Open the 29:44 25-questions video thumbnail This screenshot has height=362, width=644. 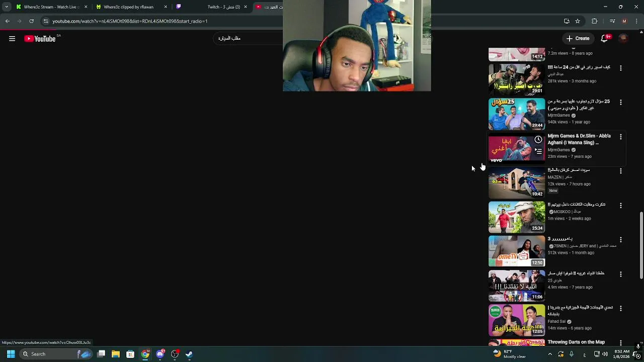517,114
